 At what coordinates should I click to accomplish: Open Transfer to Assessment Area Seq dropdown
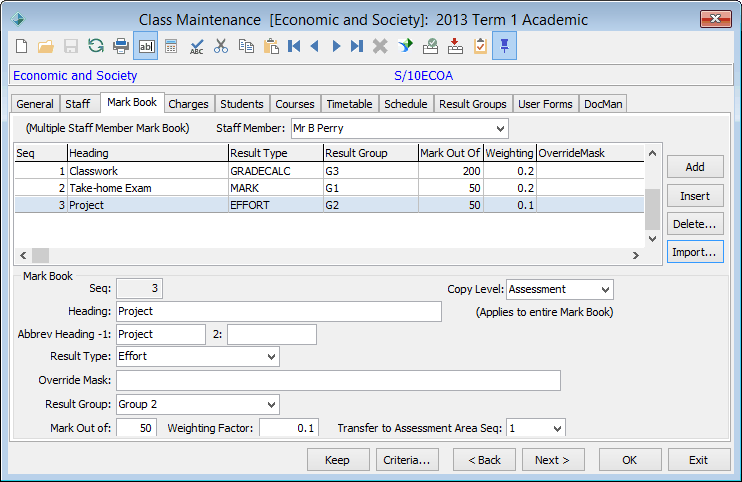click(557, 429)
